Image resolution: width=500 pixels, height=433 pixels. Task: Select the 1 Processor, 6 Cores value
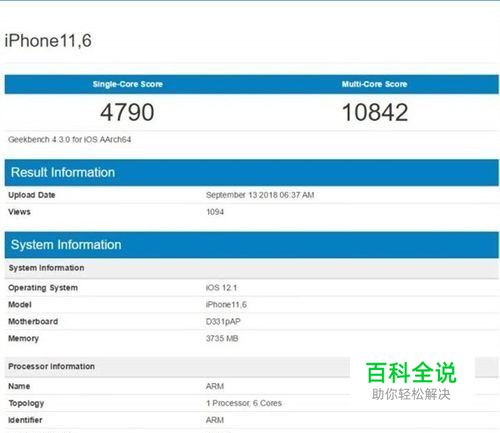[244, 403]
